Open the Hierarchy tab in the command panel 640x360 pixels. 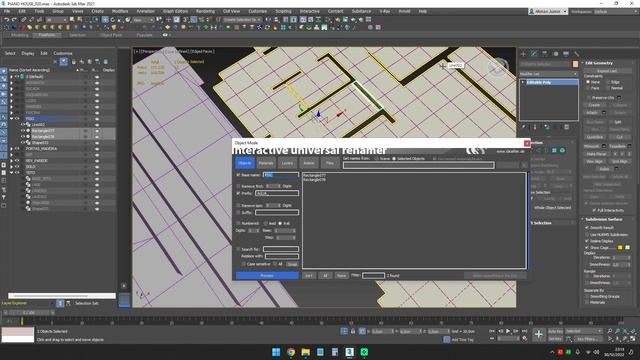[545, 53]
